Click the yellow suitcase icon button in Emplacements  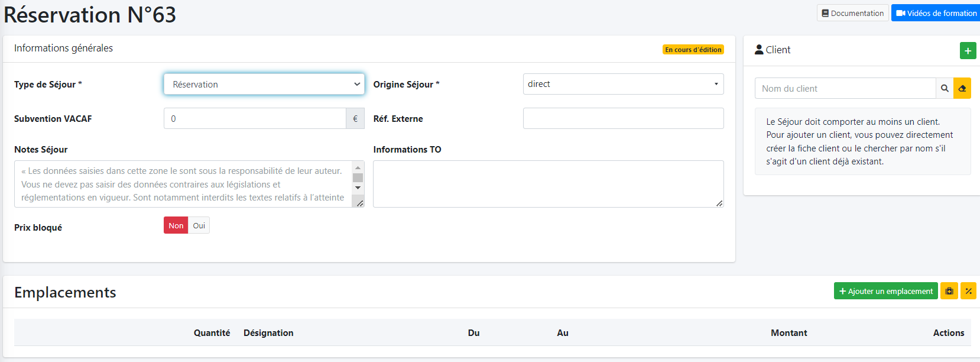pos(949,291)
